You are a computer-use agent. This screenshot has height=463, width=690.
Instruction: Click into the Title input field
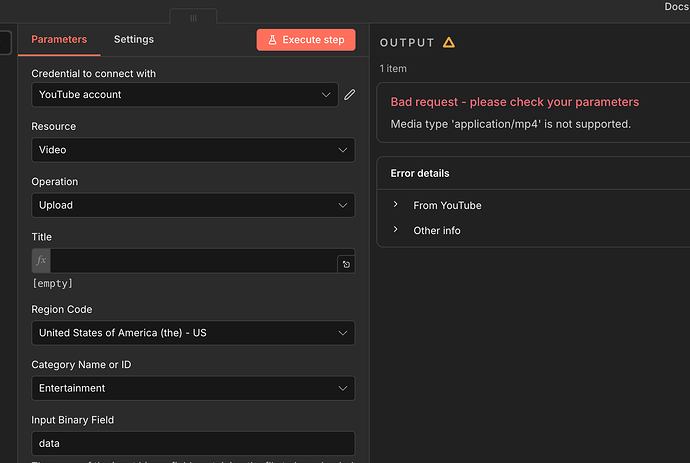point(192,261)
